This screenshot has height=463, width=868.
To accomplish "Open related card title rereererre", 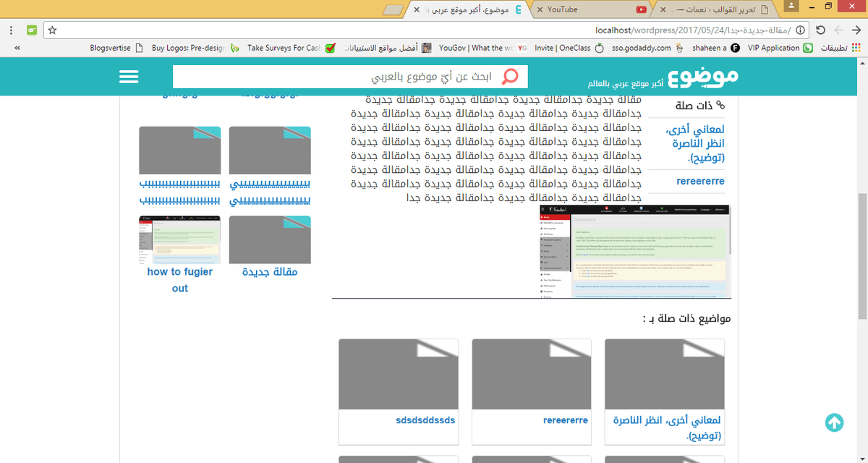I will coord(565,420).
